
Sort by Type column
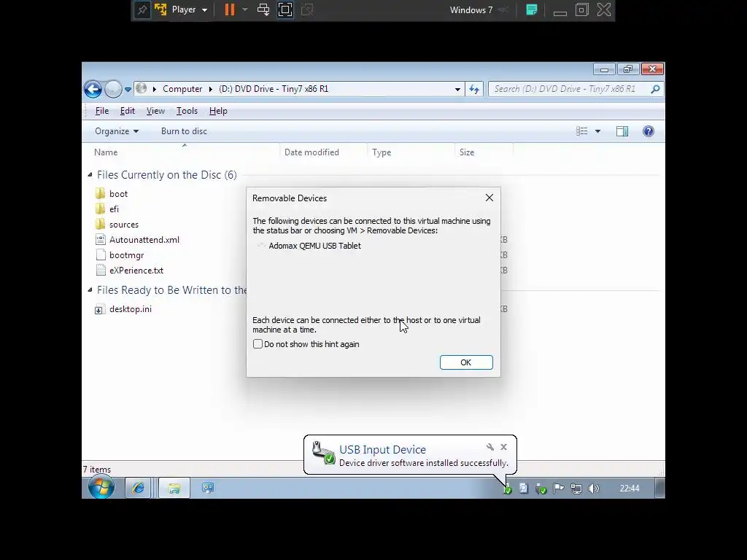click(x=411, y=152)
